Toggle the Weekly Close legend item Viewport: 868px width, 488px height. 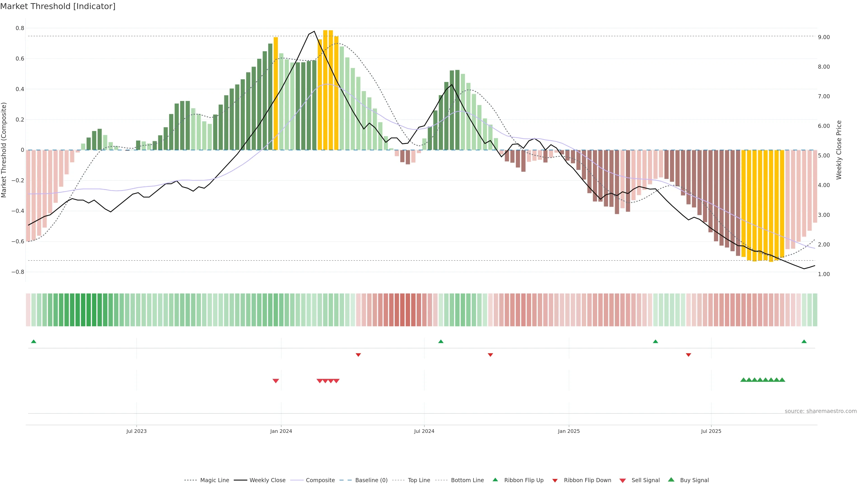point(267,480)
